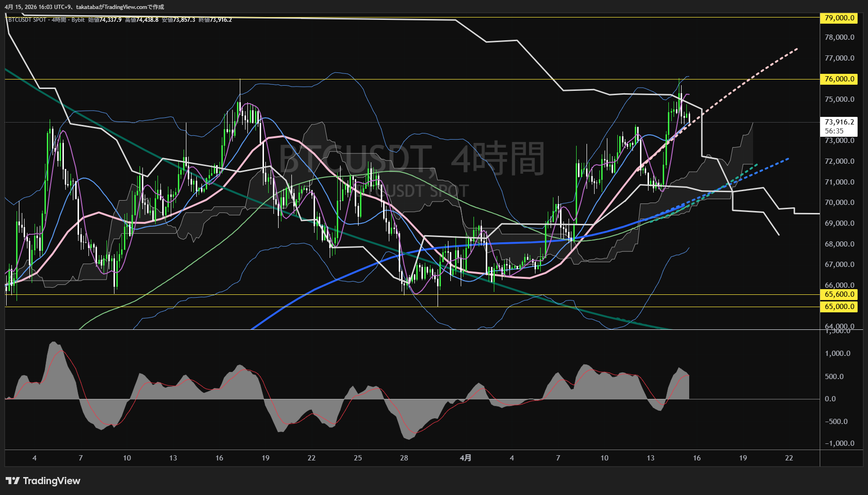The height and width of the screenshot is (495, 868).
Task: Click the 65,600.0 yellow price label
Action: click(839, 294)
